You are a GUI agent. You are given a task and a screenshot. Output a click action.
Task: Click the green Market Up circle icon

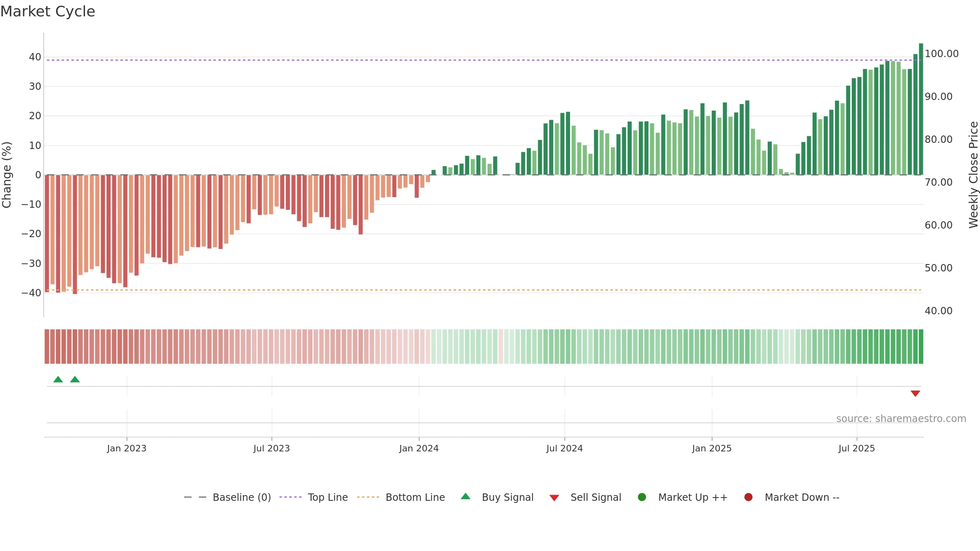click(x=642, y=497)
